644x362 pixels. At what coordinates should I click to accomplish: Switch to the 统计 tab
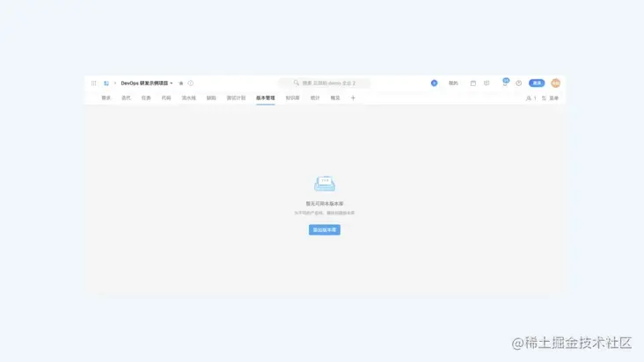tap(315, 98)
